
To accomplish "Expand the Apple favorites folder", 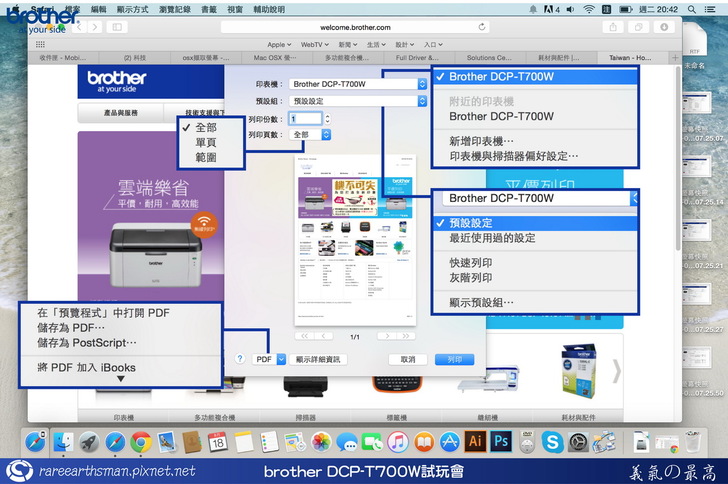I will point(279,45).
